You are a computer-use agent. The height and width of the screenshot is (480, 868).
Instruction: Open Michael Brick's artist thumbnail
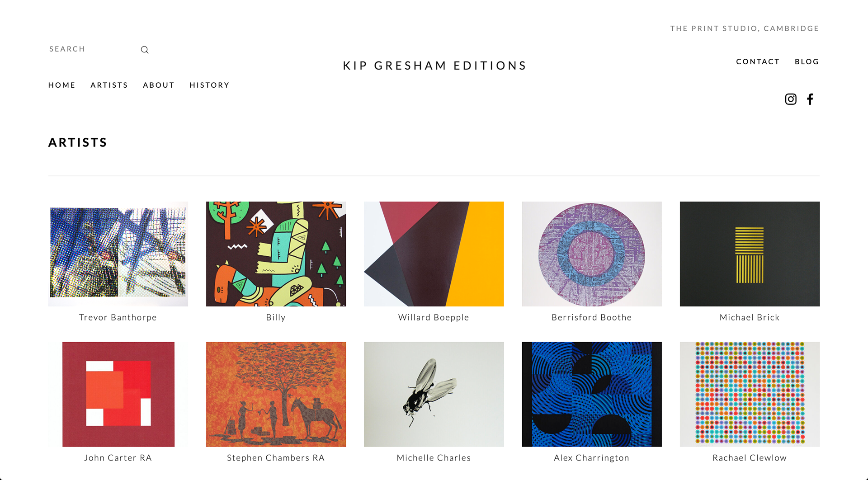(749, 254)
